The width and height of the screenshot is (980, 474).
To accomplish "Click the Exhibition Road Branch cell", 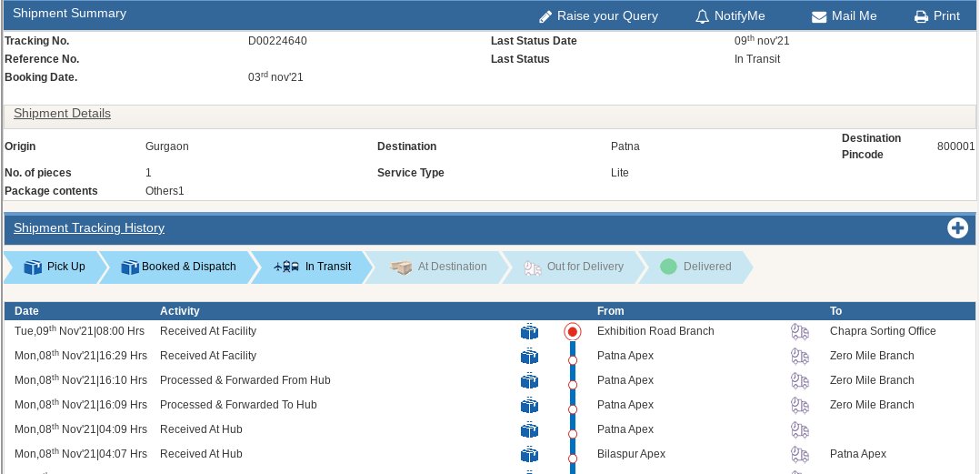I will (x=655, y=331).
